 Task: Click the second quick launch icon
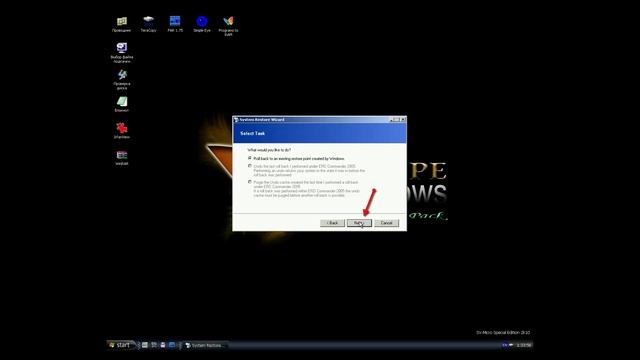pos(154,345)
